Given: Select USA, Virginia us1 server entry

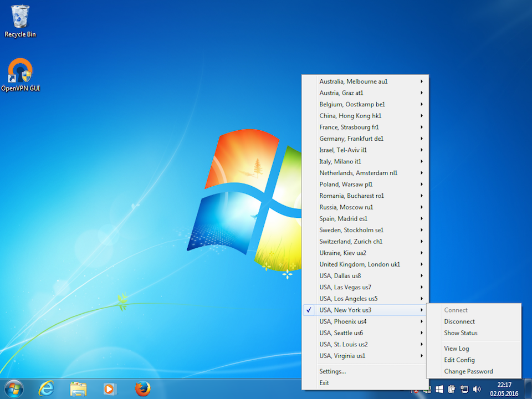Looking at the screenshot, I should [365, 356].
